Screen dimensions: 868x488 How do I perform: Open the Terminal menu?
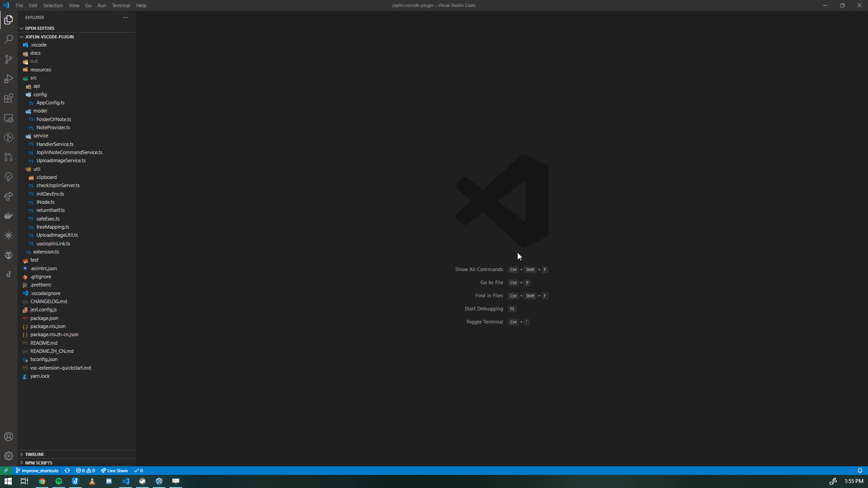pos(120,5)
